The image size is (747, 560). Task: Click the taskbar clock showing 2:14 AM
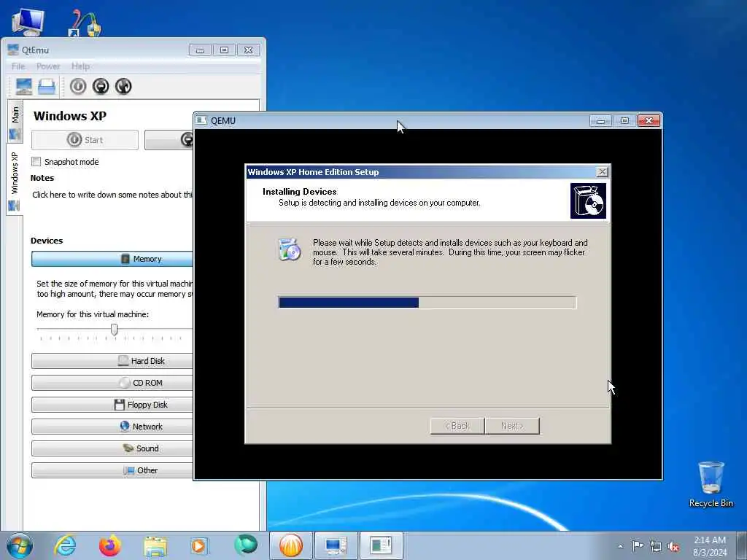[710, 546]
